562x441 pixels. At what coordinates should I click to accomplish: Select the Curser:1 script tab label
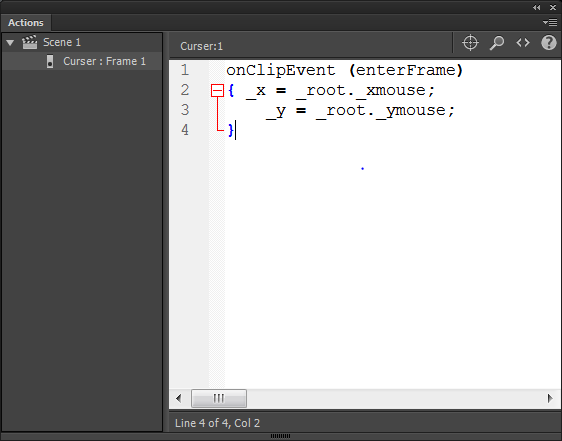click(201, 46)
